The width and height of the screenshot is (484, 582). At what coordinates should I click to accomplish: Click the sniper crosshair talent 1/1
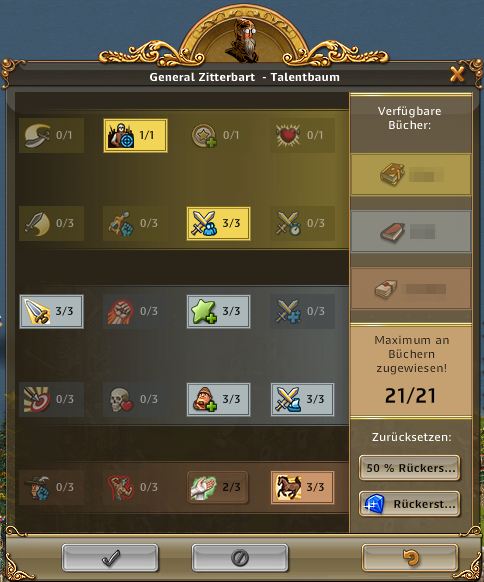click(135, 135)
